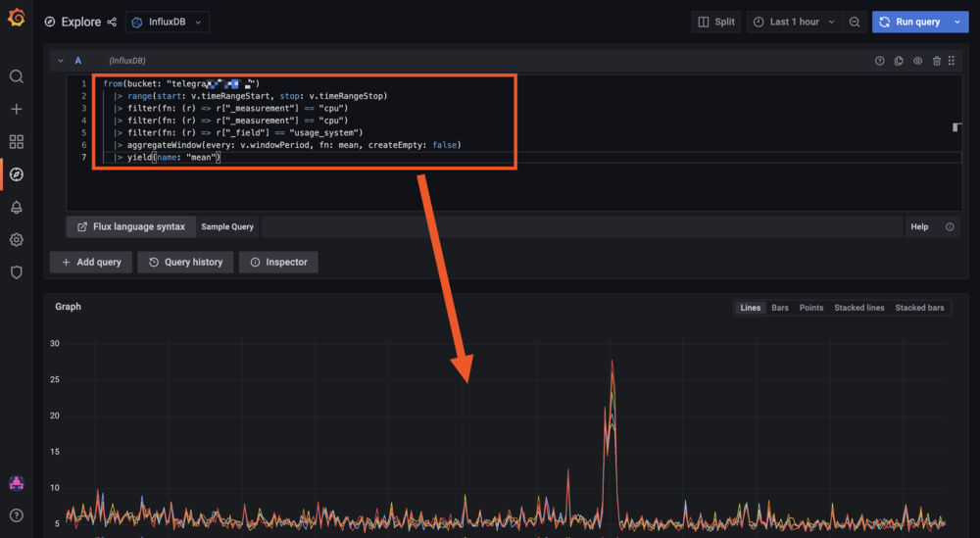The width and height of the screenshot is (980, 538).
Task: Select Stacked lines graph style
Action: (858, 308)
